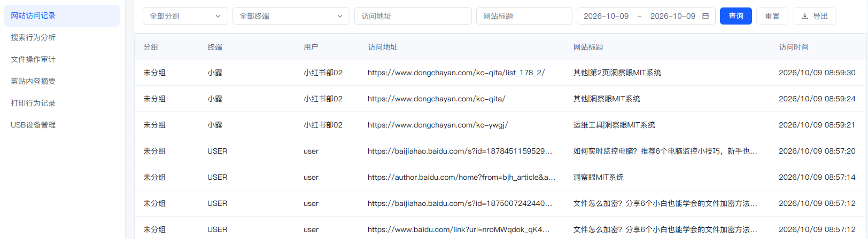Select baijiahao URL with id=1878451159529

pos(460,151)
